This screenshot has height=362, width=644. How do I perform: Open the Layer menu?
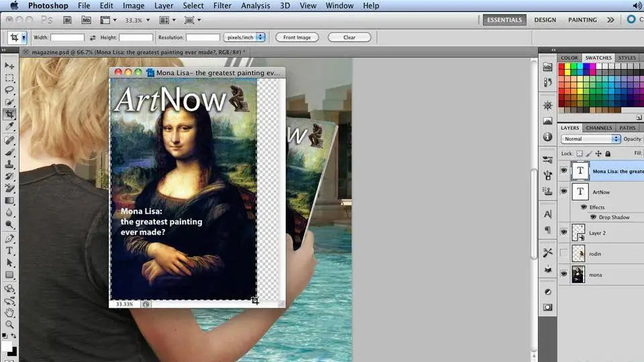pyautogui.click(x=164, y=6)
